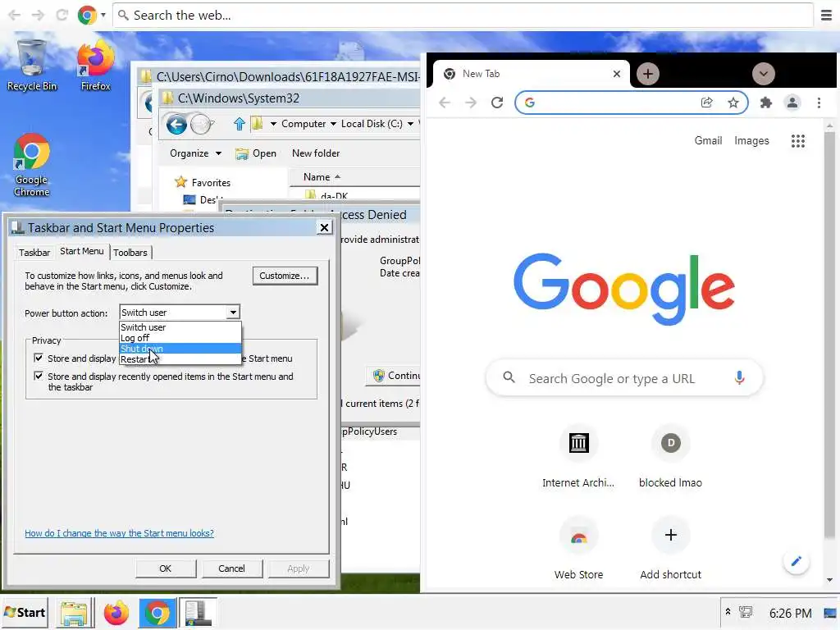Open the outer browser engine selector arrow
The width and height of the screenshot is (840, 630).
tap(103, 15)
